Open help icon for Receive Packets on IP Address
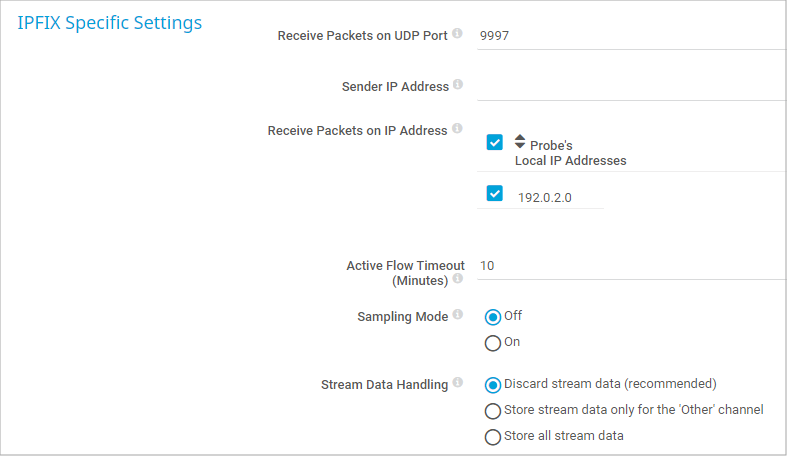This screenshot has height=456, width=787. point(457,129)
